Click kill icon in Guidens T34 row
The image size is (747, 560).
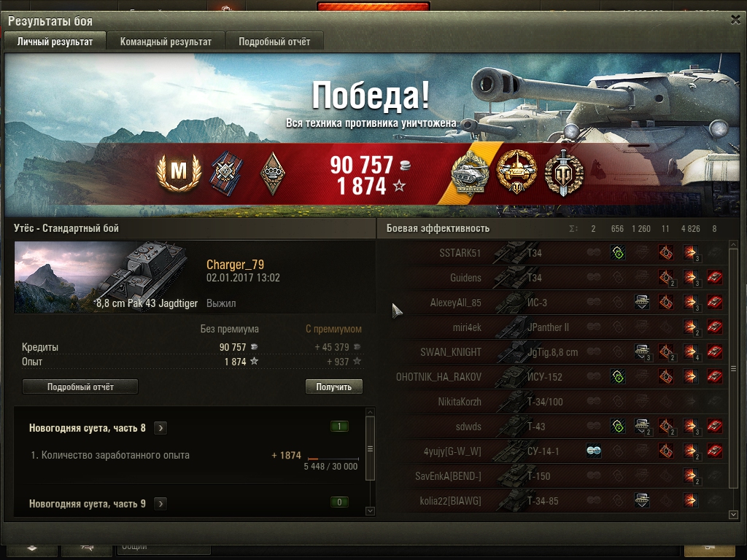[715, 277]
